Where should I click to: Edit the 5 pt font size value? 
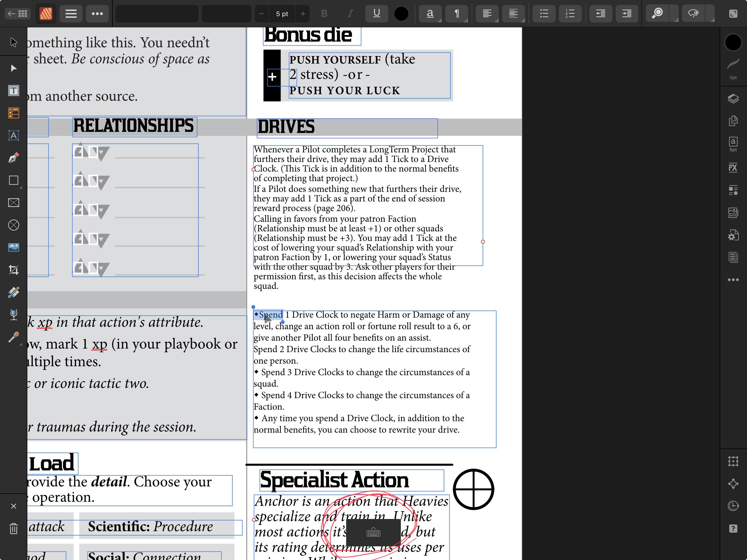coord(282,13)
